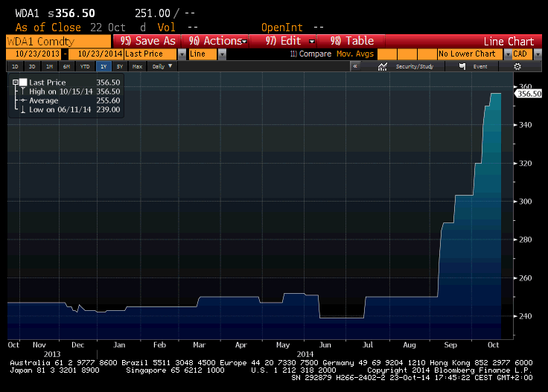Click the Line Chart title text
Image resolution: width=548 pixels, height=392 pixels.
click(509, 42)
